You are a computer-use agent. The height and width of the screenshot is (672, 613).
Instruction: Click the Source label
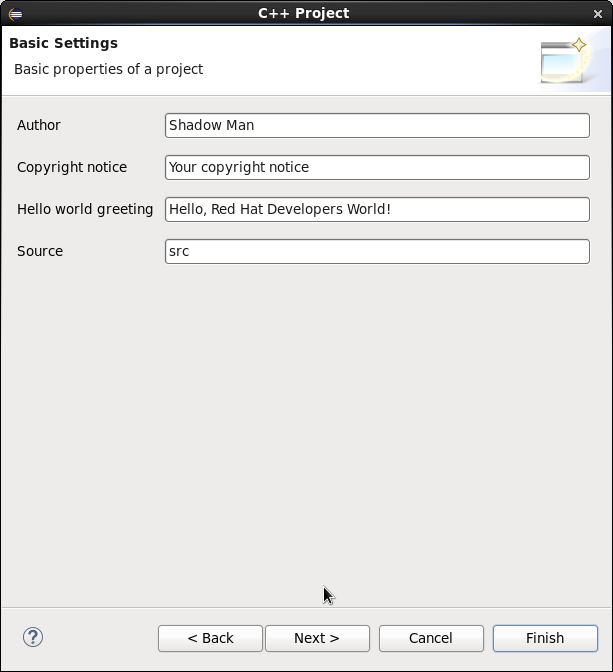40,251
